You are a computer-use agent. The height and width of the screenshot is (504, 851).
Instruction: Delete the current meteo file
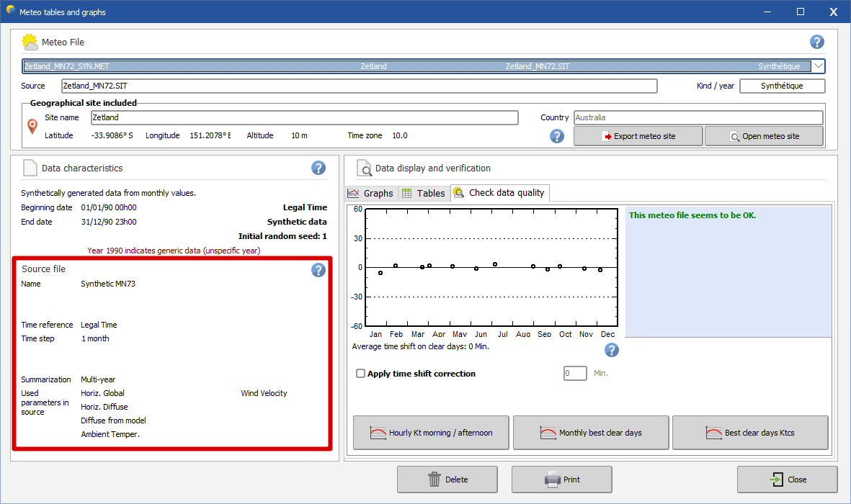[447, 479]
